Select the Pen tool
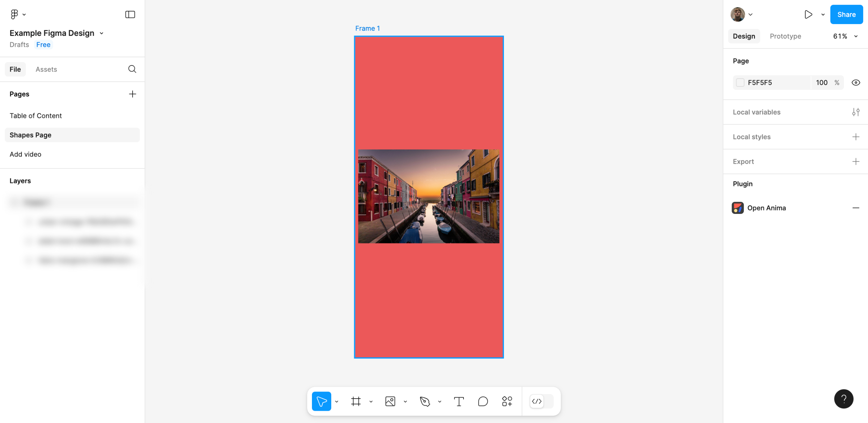This screenshot has width=868, height=423. pos(425,401)
